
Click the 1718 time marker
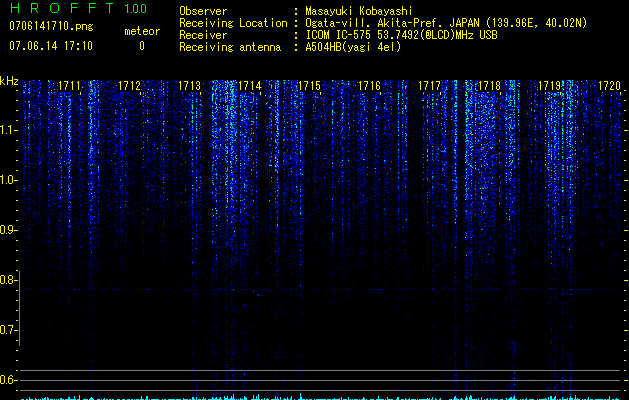(490, 86)
